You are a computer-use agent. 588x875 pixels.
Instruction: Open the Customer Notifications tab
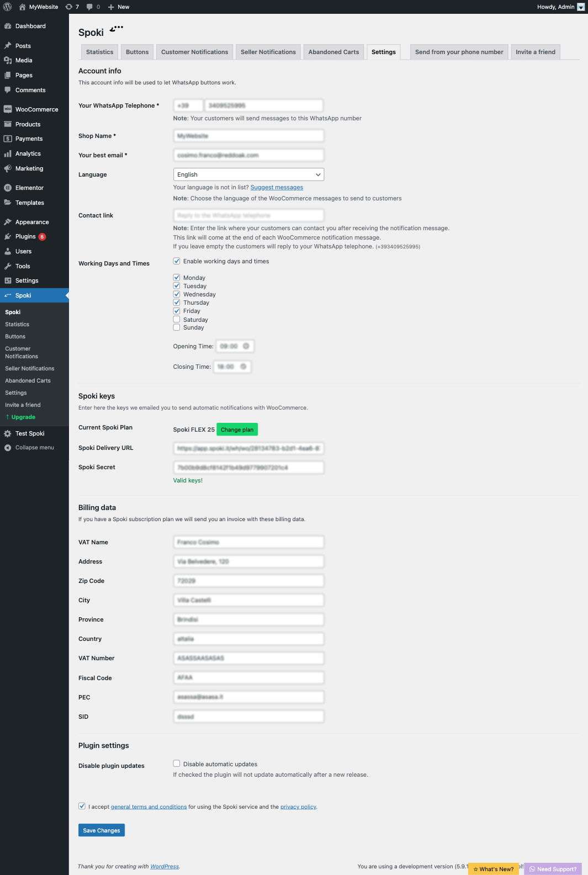tap(194, 52)
